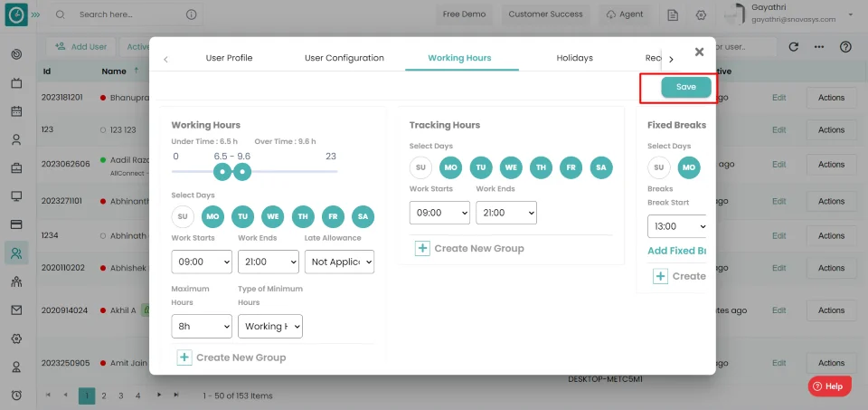Viewport: 868px width, 410px height.
Task: Open the Late Allowance dropdown
Action: click(x=339, y=262)
